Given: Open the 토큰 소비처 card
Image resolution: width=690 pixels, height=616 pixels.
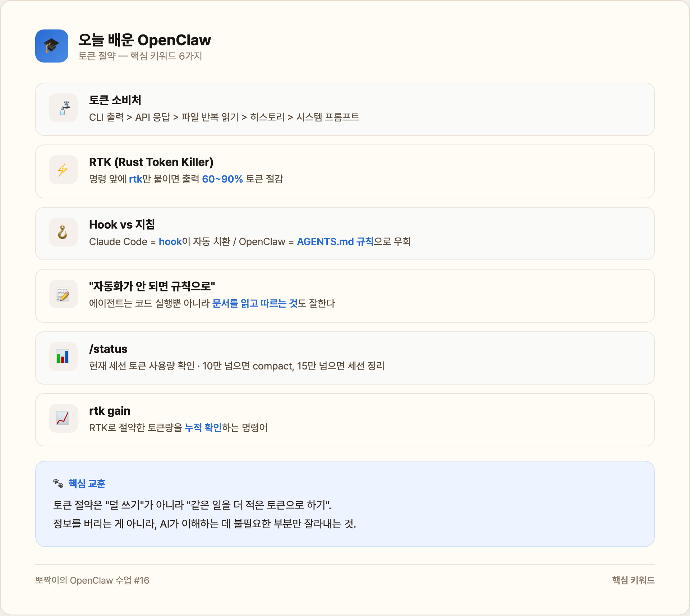Looking at the screenshot, I should (x=345, y=109).
